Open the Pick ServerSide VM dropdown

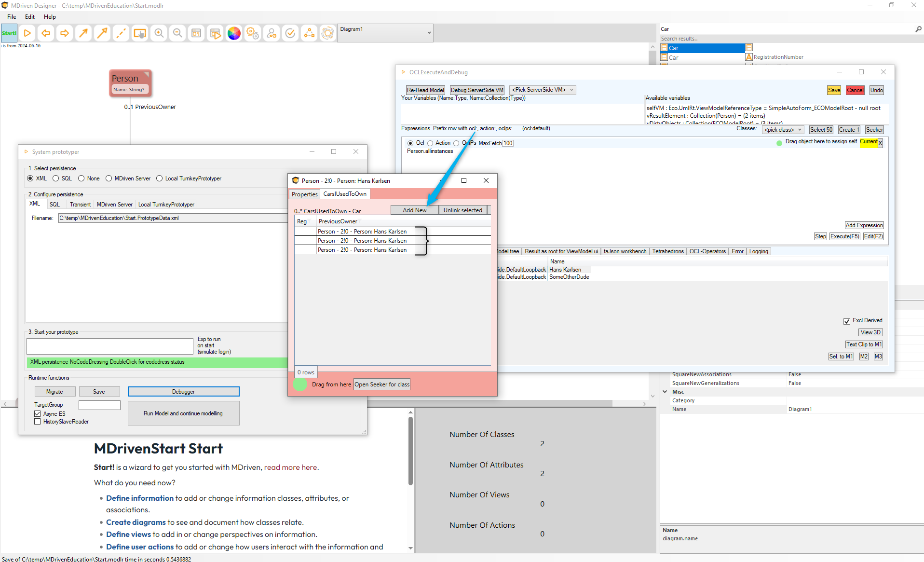(543, 90)
